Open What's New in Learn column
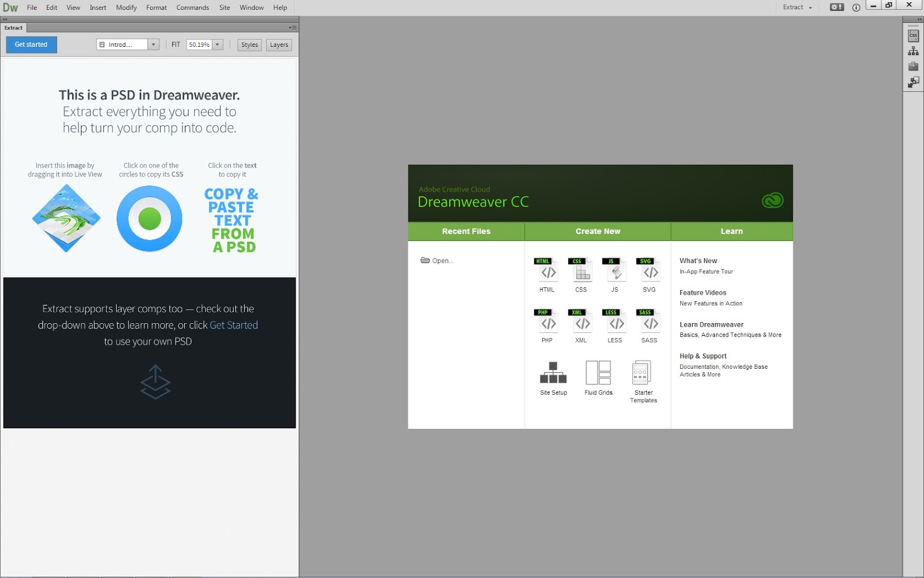The image size is (924, 578). pos(698,261)
